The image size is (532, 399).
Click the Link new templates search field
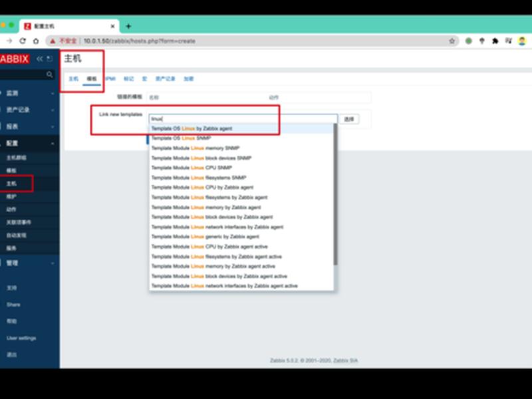point(243,119)
